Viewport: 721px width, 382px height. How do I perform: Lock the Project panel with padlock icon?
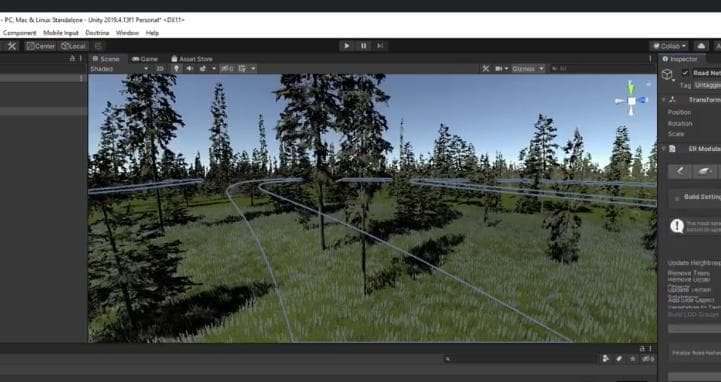(642, 348)
